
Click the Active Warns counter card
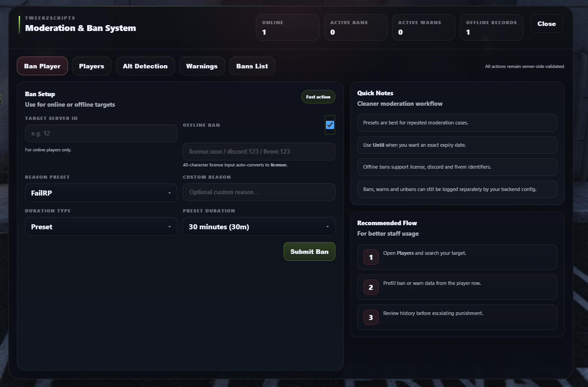423,27
